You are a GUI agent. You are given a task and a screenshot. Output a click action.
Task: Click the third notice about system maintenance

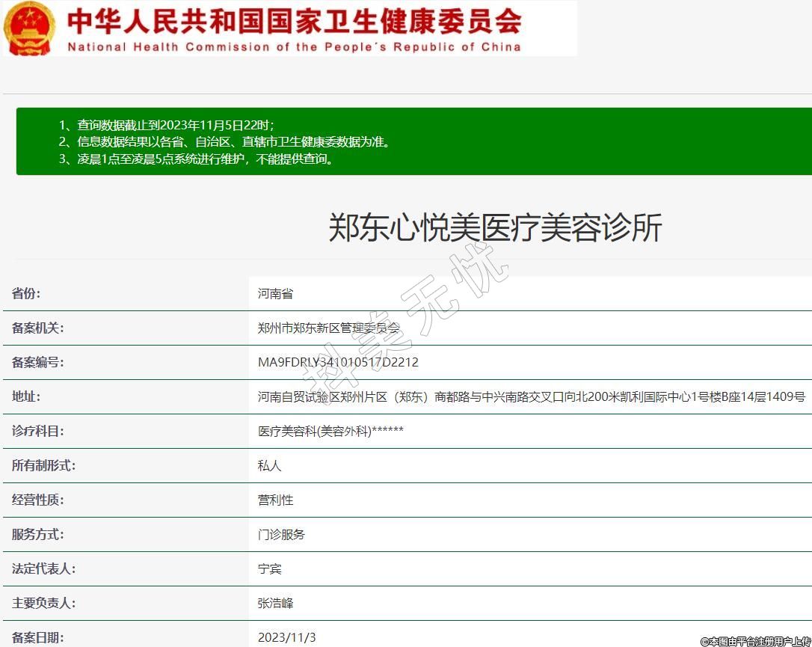[196, 159]
